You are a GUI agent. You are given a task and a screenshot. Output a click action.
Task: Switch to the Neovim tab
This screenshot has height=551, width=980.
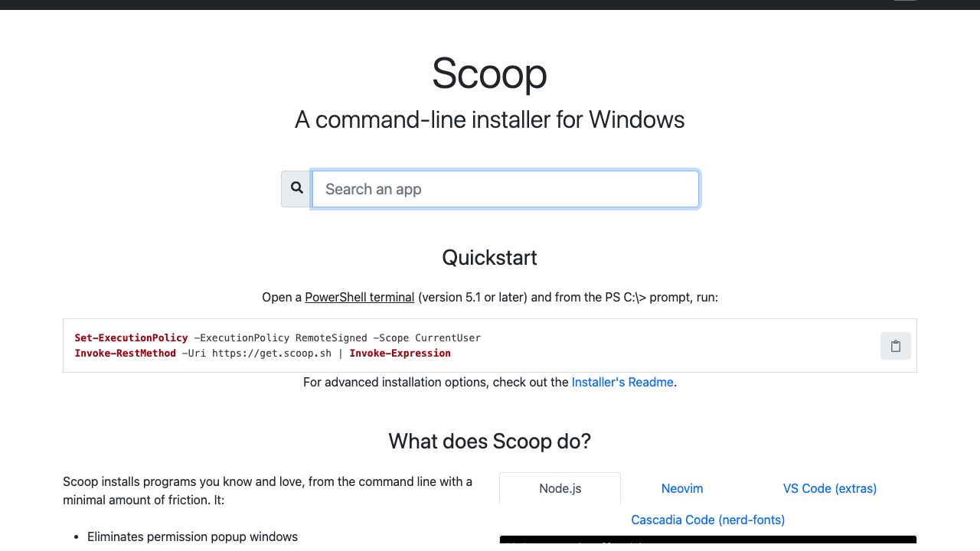click(x=682, y=488)
